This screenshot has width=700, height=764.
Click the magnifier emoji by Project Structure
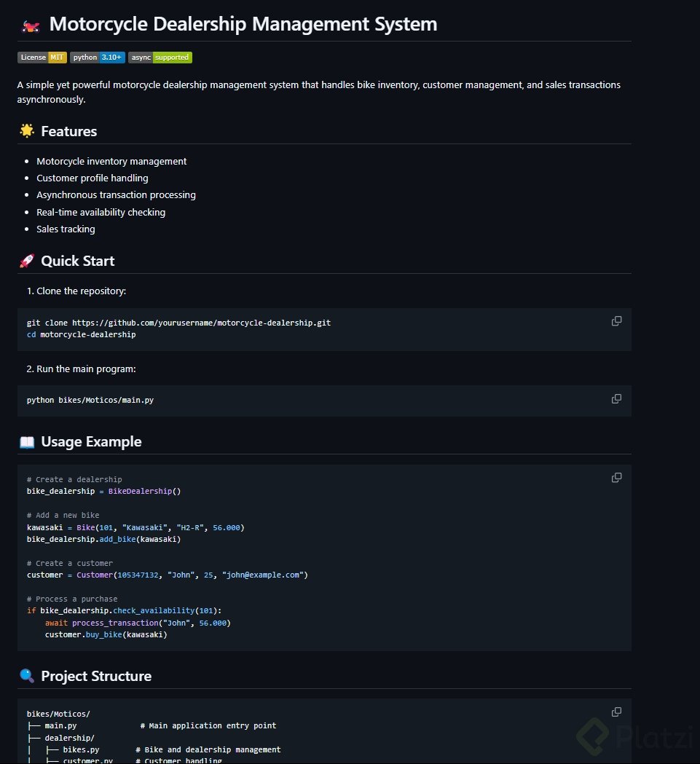(x=27, y=676)
